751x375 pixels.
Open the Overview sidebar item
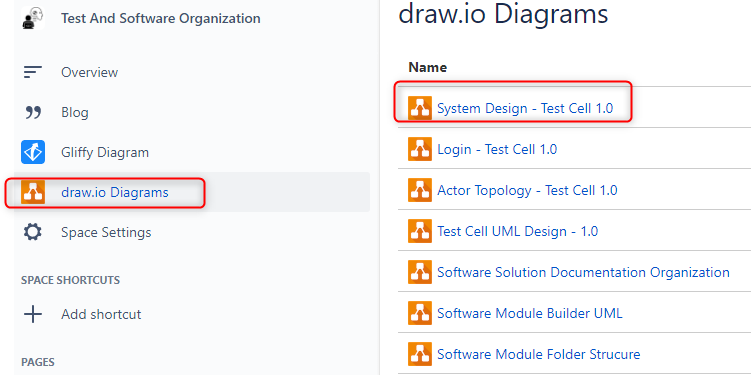[89, 72]
